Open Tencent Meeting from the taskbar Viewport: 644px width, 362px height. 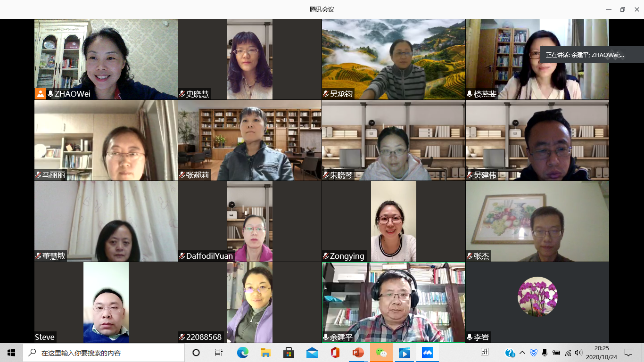click(428, 353)
